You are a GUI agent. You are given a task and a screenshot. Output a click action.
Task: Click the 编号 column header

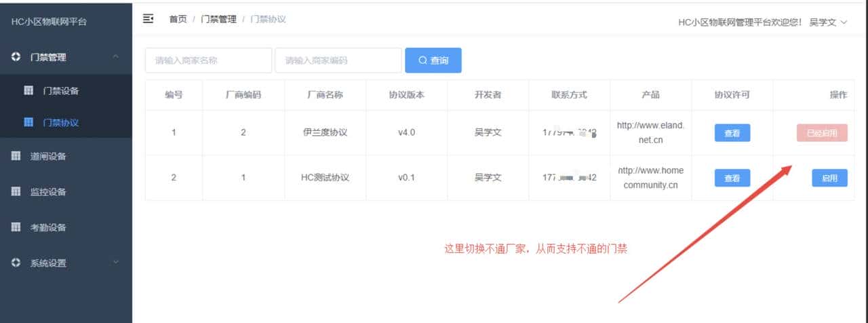(x=174, y=95)
